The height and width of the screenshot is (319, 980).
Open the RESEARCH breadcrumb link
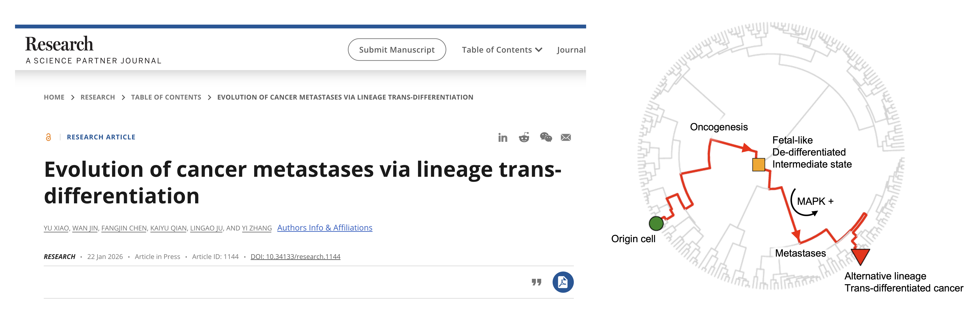click(x=97, y=98)
